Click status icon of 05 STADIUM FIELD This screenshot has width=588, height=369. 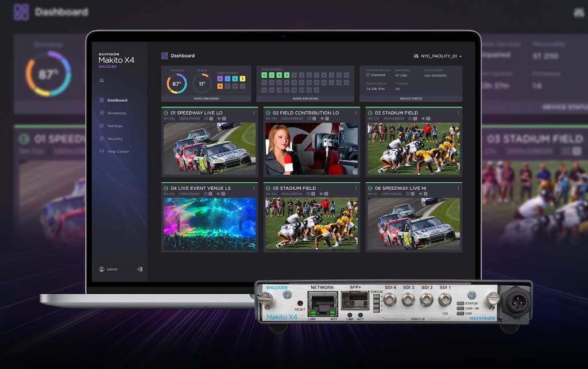tap(268, 188)
